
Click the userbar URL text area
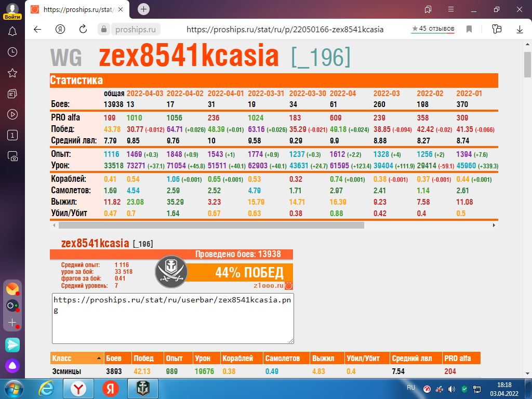[x=172, y=318]
